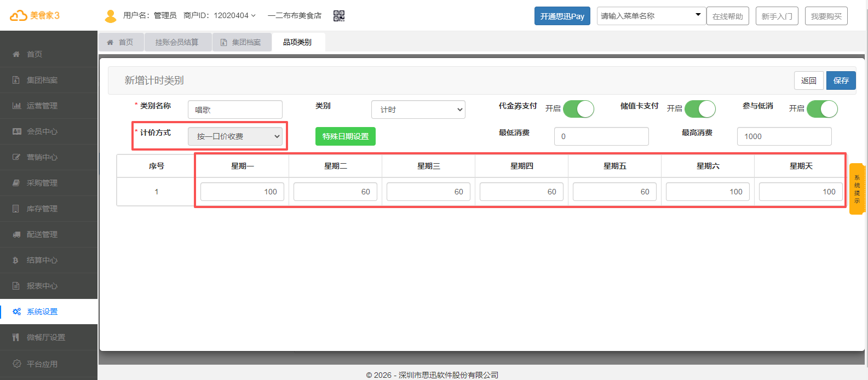Click the 会员中心 card icon
This screenshot has width=868, height=380.
click(16, 131)
